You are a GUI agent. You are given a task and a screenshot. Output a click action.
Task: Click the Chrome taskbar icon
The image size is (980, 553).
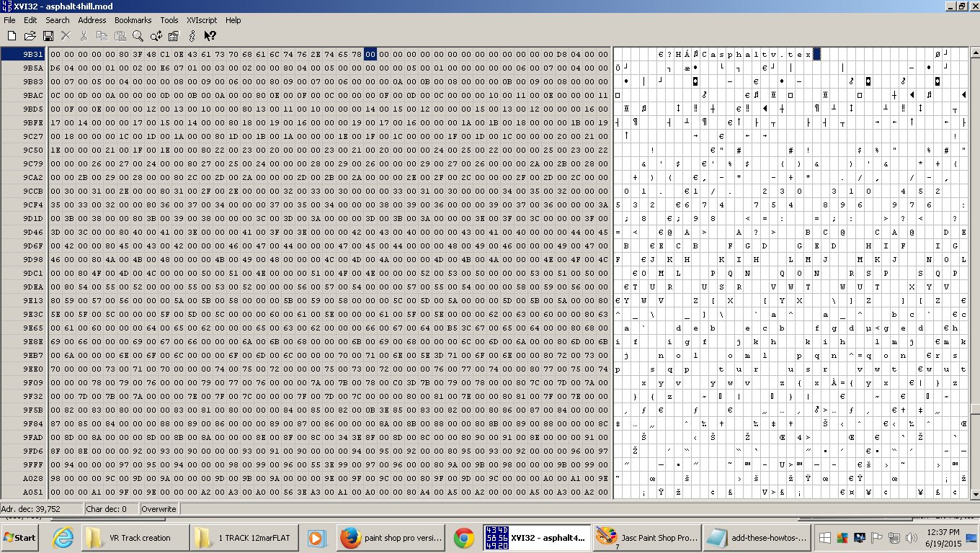click(463, 538)
